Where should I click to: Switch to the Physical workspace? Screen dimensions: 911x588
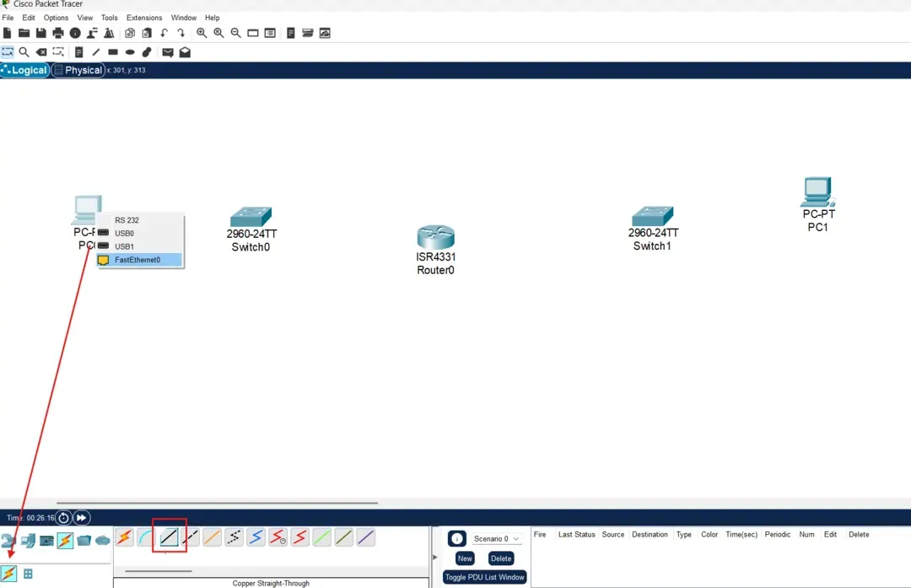pos(78,70)
